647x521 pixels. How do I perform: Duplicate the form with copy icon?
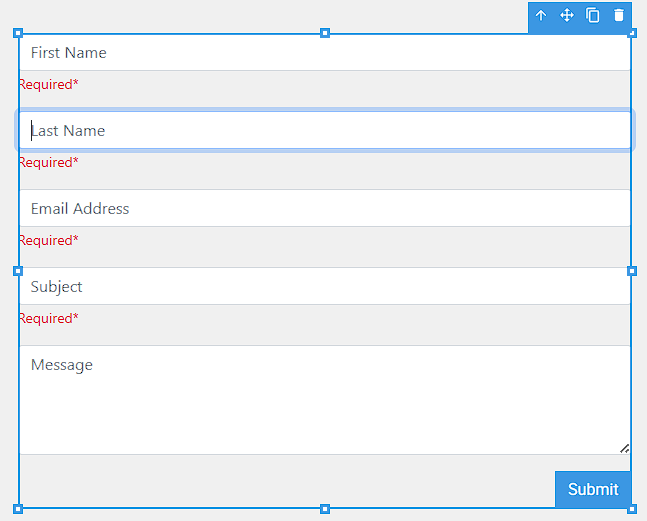click(593, 16)
